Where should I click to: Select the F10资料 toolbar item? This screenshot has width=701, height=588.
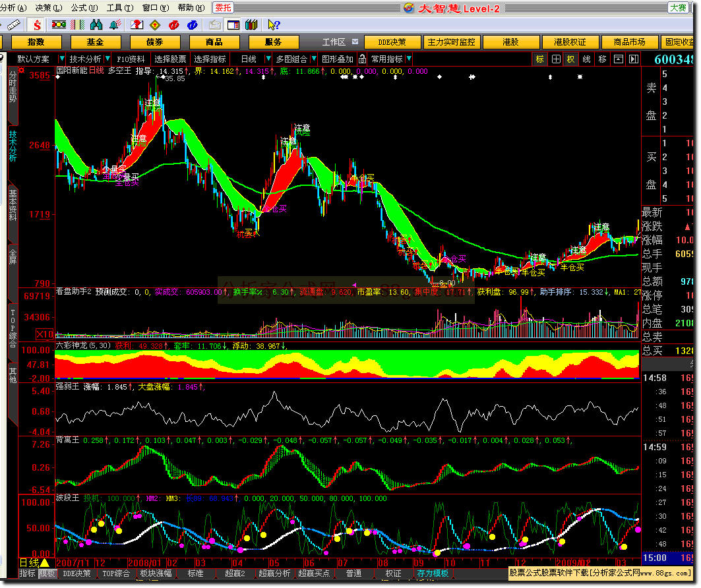click(x=131, y=59)
